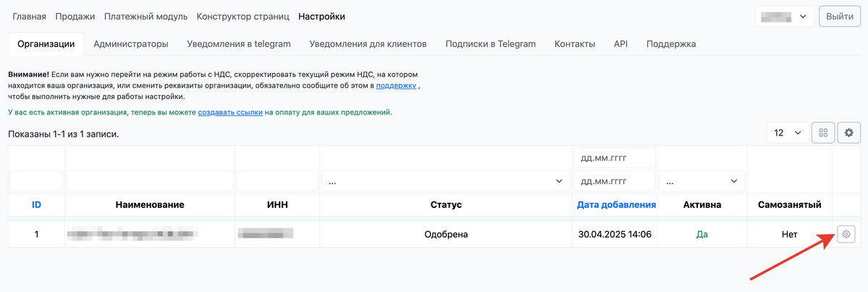Select the API tab
Viewport: 868px width, 292px height.
pos(620,43)
